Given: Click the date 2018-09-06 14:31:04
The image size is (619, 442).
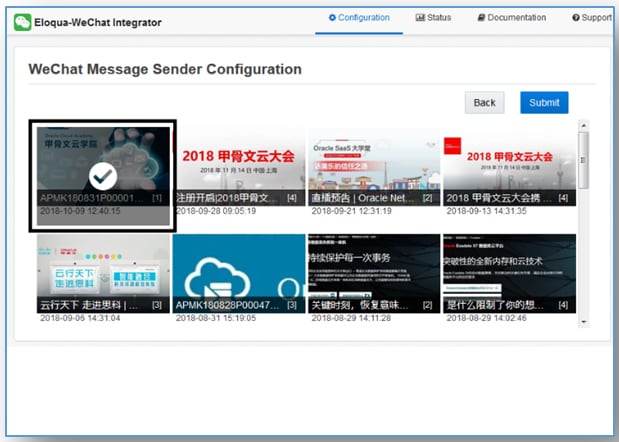Looking at the screenshot, I should [80, 318].
